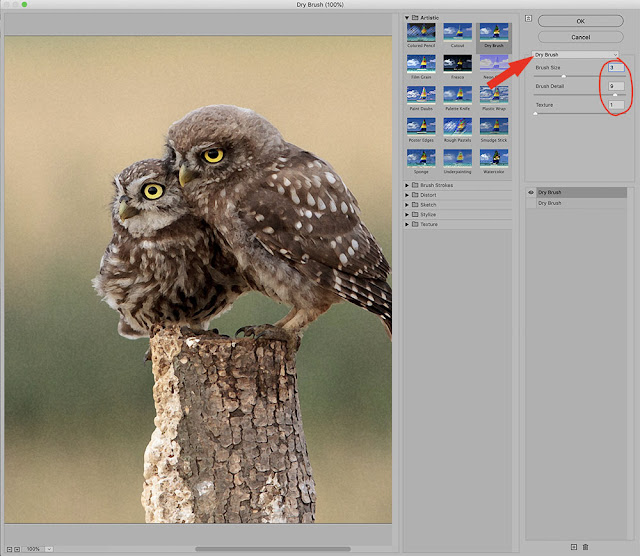Click the Brush Detail value field
The height and width of the screenshot is (556, 640).
(616, 86)
